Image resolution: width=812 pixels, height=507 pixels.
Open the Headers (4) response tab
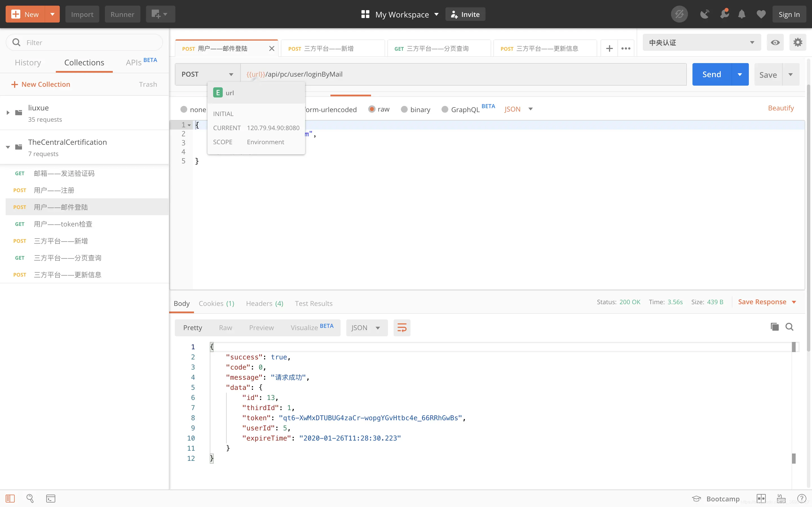click(x=264, y=303)
